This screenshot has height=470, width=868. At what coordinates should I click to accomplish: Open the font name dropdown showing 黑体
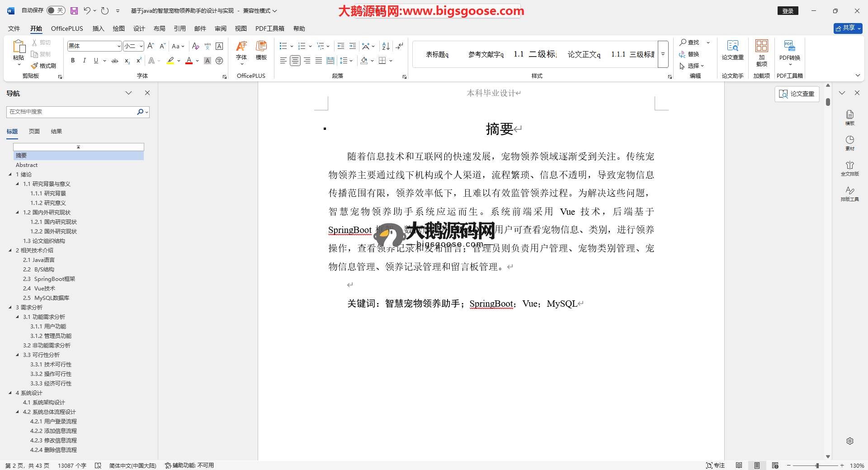pyautogui.click(x=94, y=46)
